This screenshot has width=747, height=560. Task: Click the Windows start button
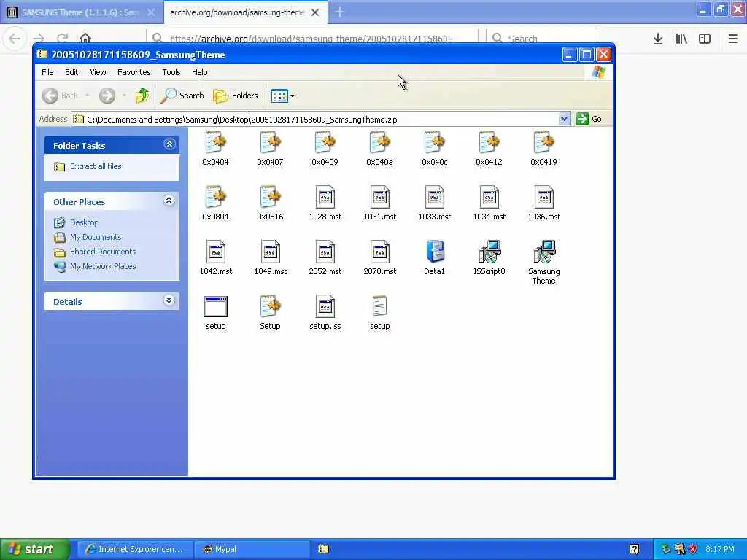[x=34, y=549]
